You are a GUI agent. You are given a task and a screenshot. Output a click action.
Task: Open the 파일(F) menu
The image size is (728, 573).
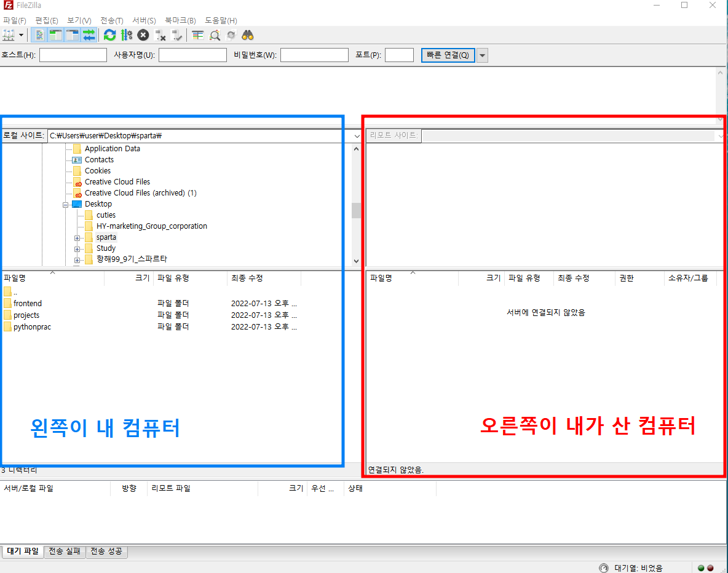[14, 20]
